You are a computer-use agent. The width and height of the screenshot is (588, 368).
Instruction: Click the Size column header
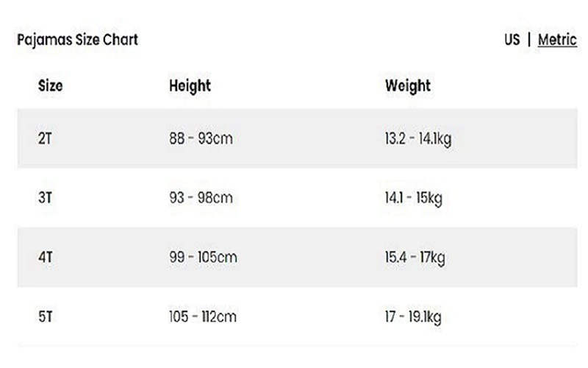click(50, 85)
